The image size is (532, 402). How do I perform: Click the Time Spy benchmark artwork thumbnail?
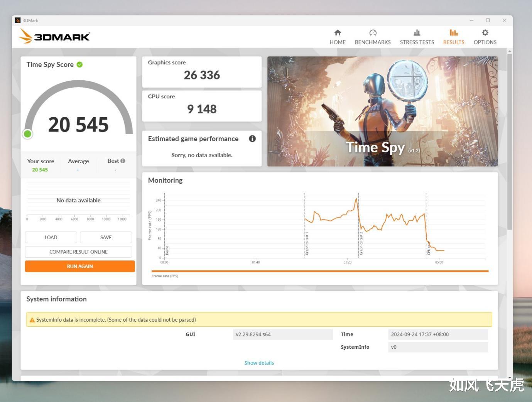pyautogui.click(x=382, y=111)
